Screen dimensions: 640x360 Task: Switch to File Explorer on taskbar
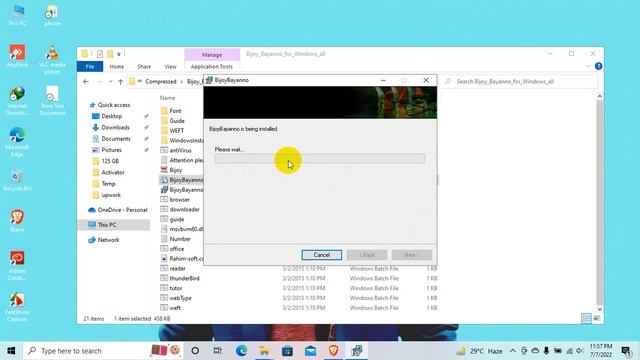[264, 351]
